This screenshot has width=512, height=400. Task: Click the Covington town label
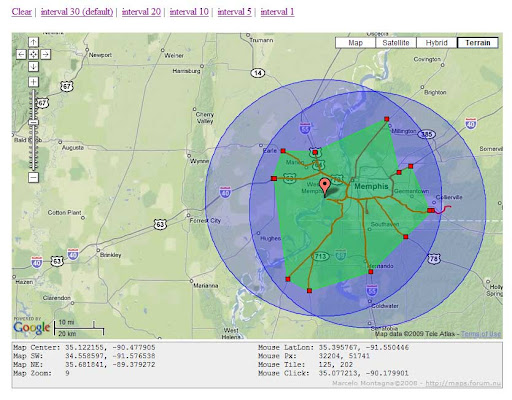tap(427, 59)
